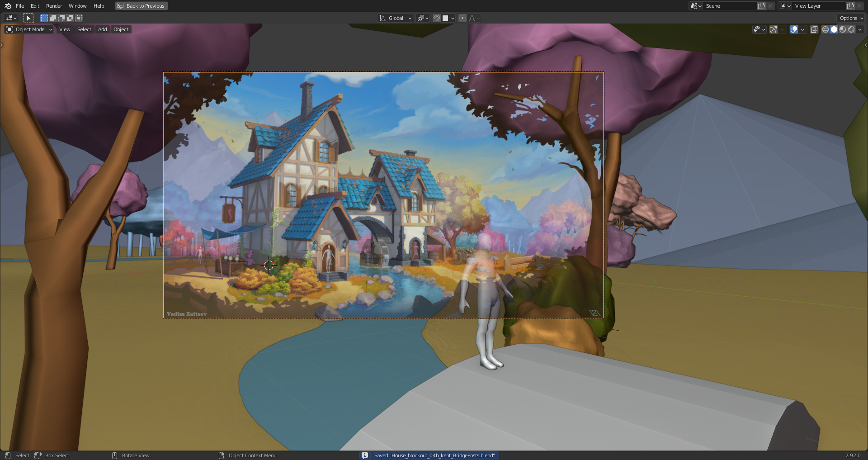Open the overlays settings dropdown arrow
The image size is (868, 460).
point(802,29)
